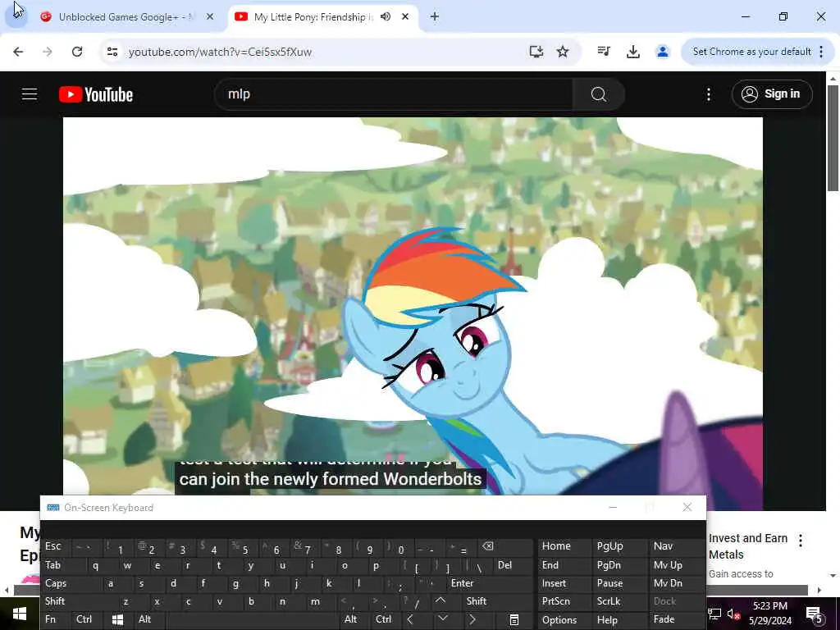The image size is (840, 630).
Task: Select the My Little Pony YouTube tab
Action: pos(313,17)
